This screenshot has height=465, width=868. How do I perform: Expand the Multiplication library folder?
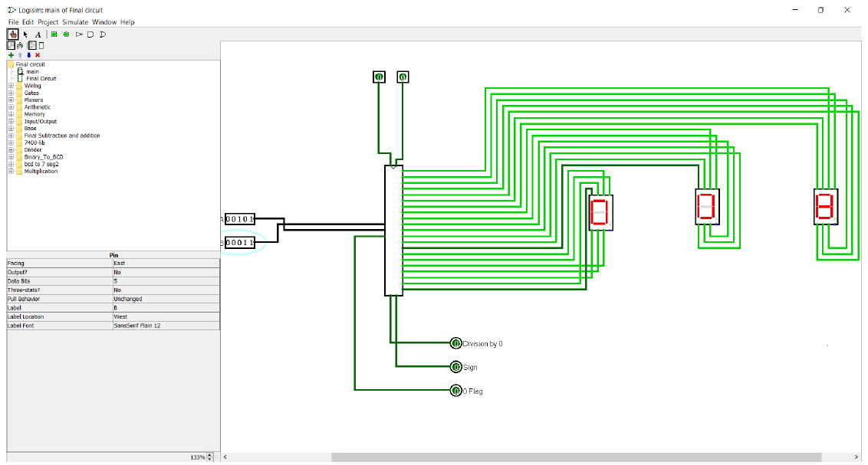click(x=11, y=172)
